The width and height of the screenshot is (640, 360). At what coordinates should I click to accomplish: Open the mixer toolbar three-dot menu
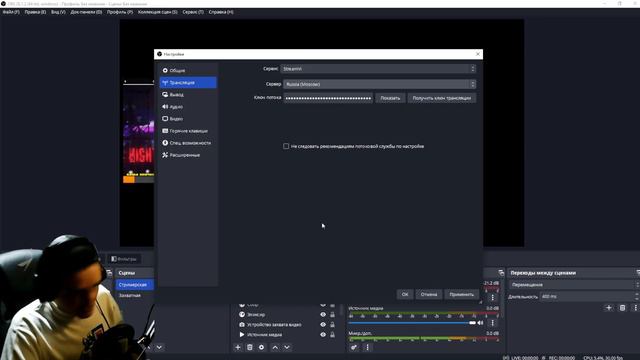click(x=367, y=347)
